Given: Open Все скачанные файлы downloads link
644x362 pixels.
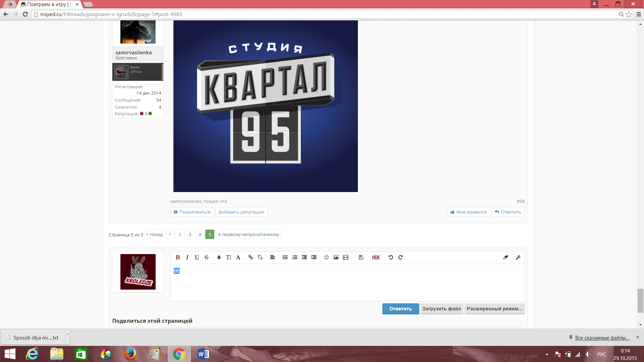Looking at the screenshot, I should (x=602, y=338).
